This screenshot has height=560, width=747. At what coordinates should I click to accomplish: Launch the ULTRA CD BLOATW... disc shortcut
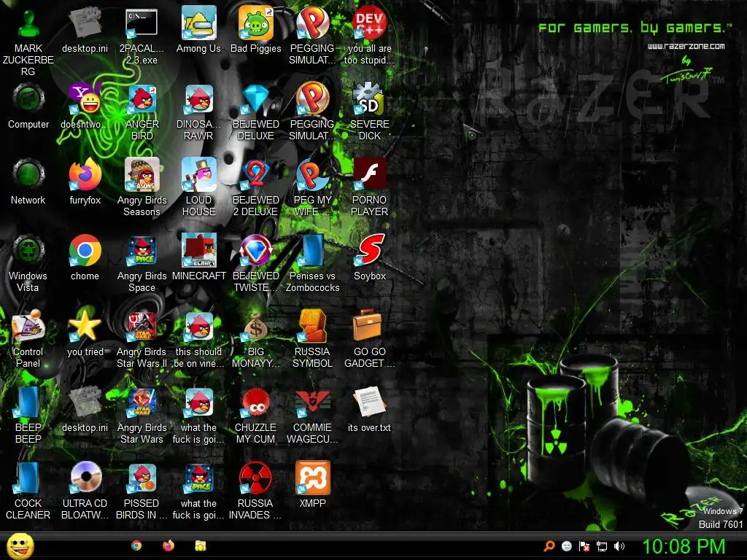(85, 478)
